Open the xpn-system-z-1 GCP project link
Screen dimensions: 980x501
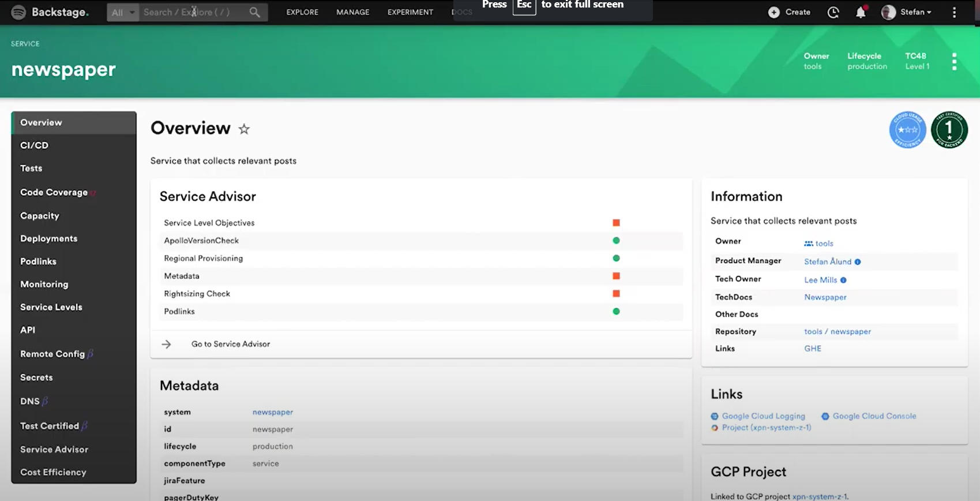pyautogui.click(x=819, y=496)
